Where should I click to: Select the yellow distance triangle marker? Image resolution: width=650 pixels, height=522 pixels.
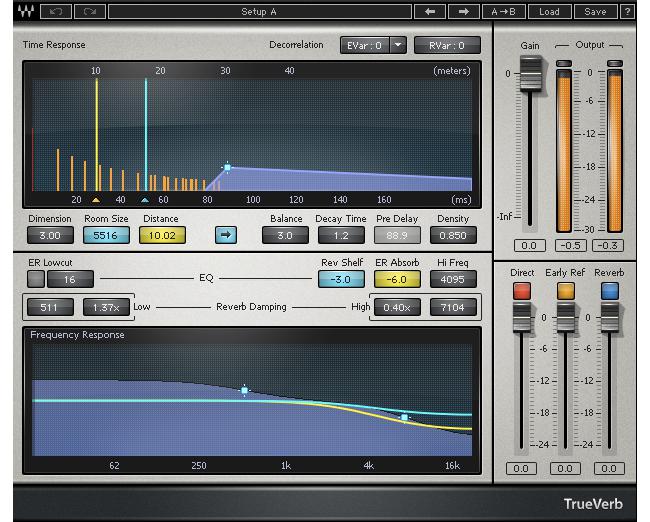96,200
